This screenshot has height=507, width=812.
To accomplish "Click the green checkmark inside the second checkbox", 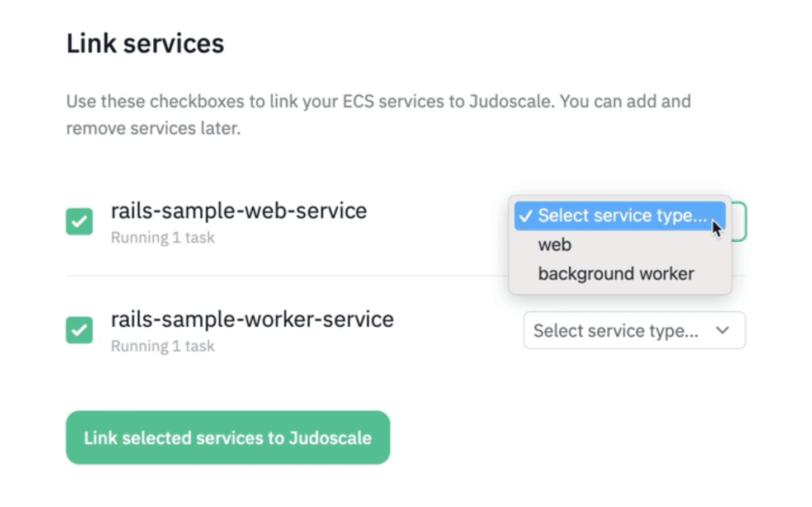I will [x=79, y=330].
